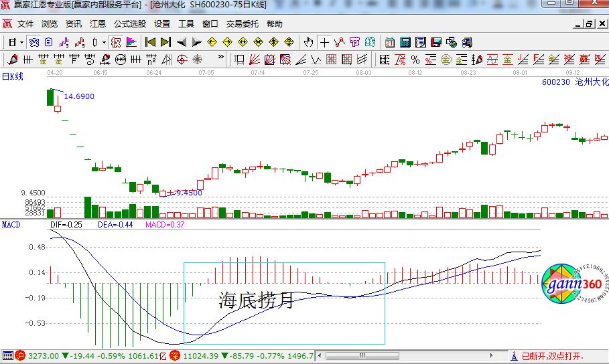Open the calculator icon in toolbar

click(x=405, y=42)
